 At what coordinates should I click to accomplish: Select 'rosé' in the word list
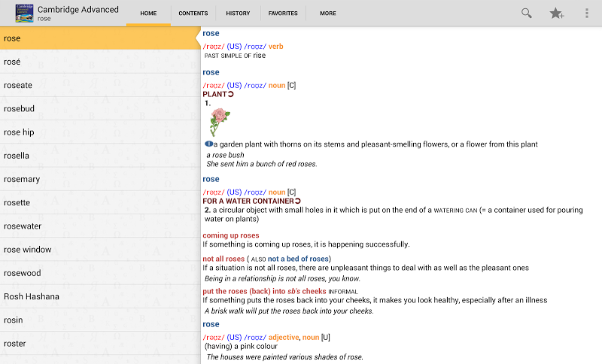pyautogui.click(x=100, y=62)
